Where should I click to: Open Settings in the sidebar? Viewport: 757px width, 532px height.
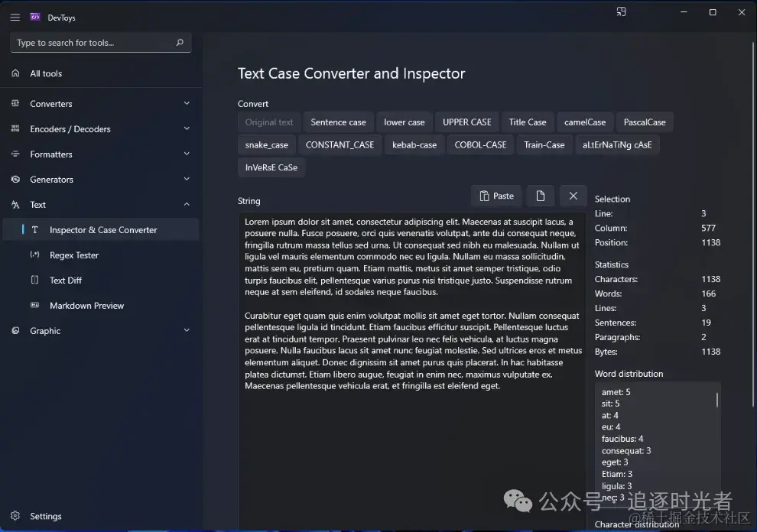101,516
